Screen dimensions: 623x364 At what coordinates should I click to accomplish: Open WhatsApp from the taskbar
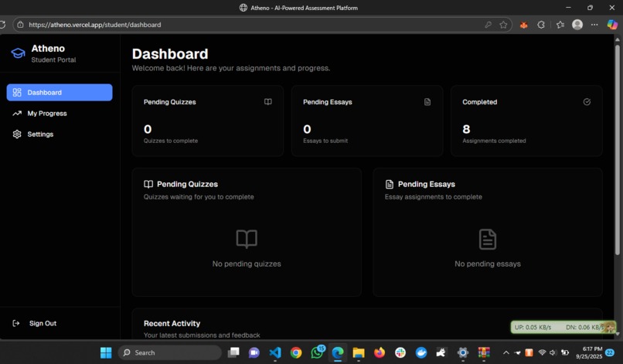[318, 352]
